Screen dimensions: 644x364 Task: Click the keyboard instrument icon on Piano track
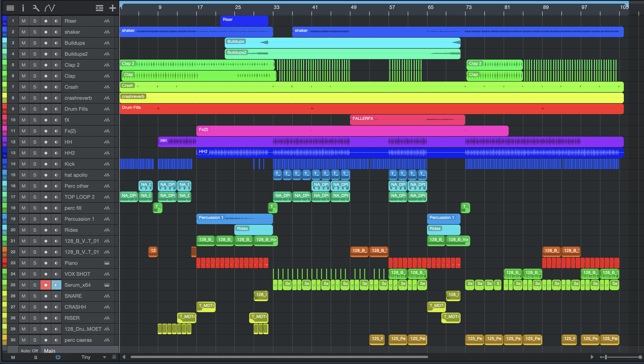click(x=107, y=263)
